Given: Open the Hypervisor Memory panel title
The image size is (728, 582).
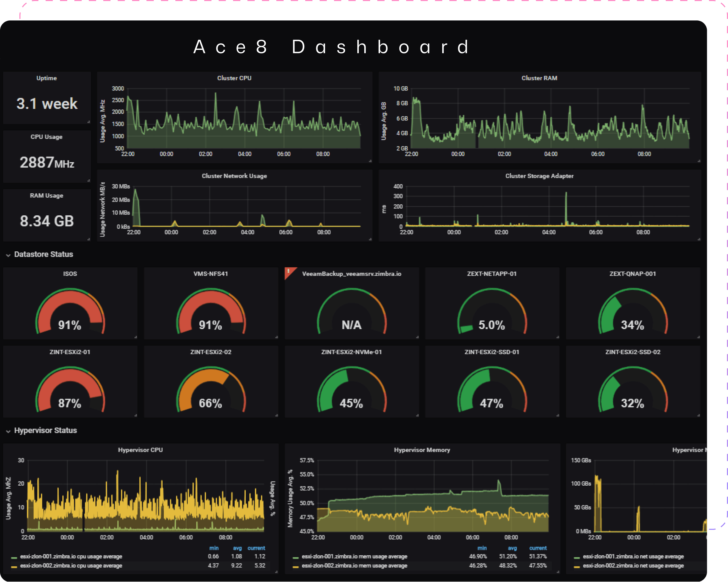Looking at the screenshot, I should click(422, 450).
